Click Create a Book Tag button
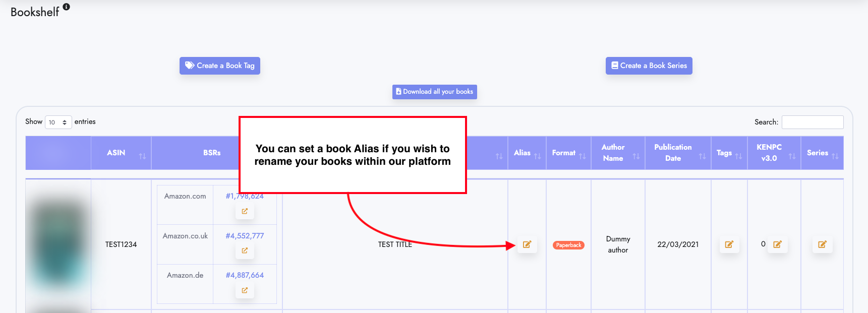This screenshot has height=313, width=868. tap(220, 66)
